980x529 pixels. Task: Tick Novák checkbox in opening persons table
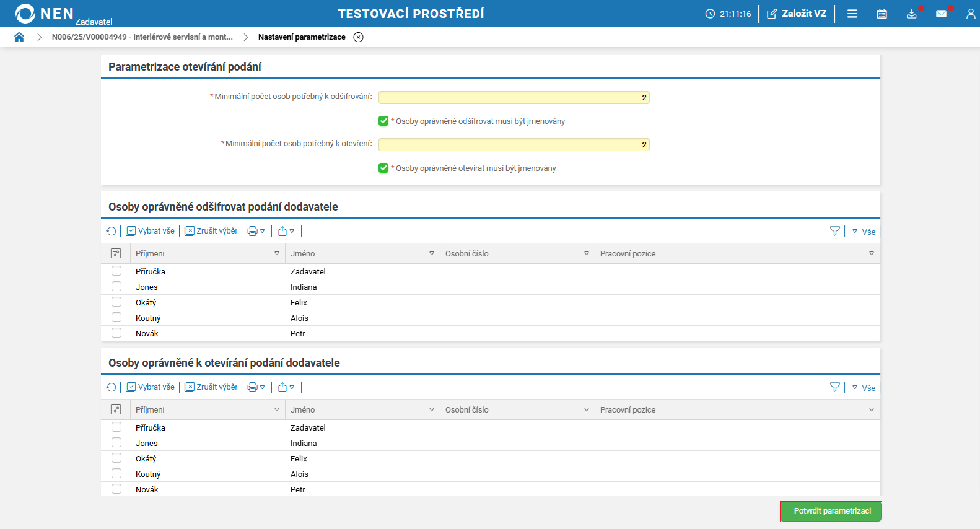[x=116, y=489]
